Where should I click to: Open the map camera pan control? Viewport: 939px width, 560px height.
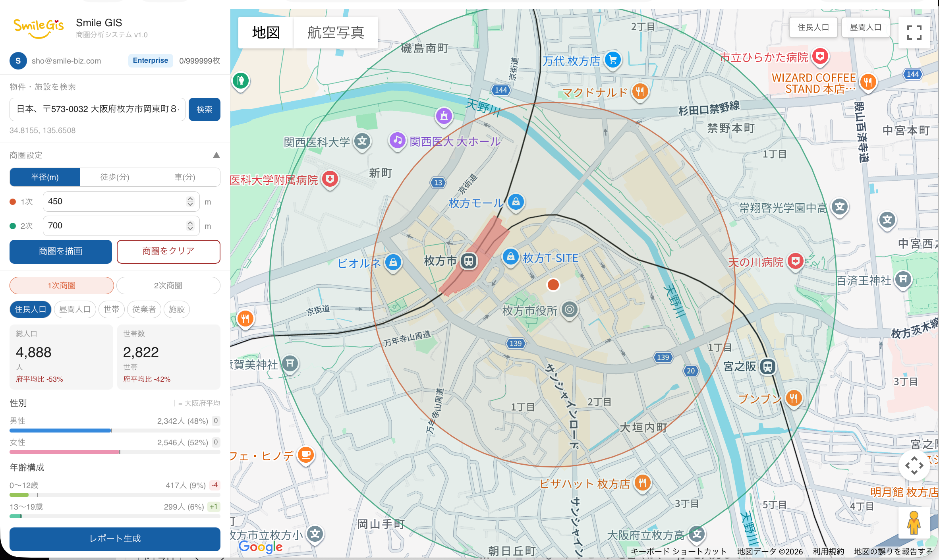[x=914, y=465]
